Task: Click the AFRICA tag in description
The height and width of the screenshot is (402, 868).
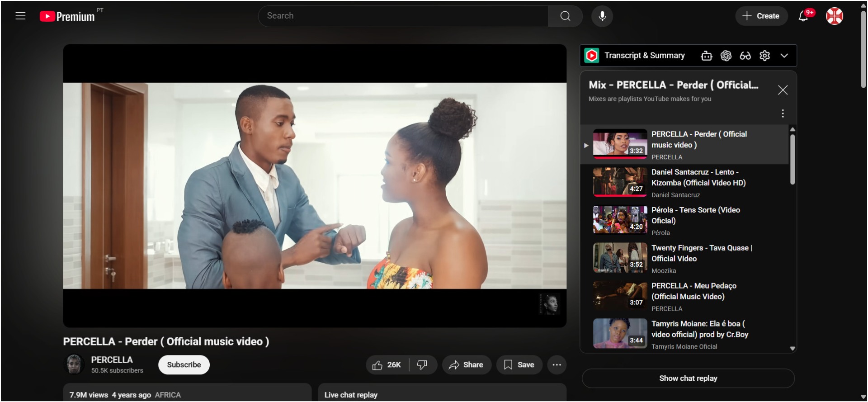Action: [168, 395]
